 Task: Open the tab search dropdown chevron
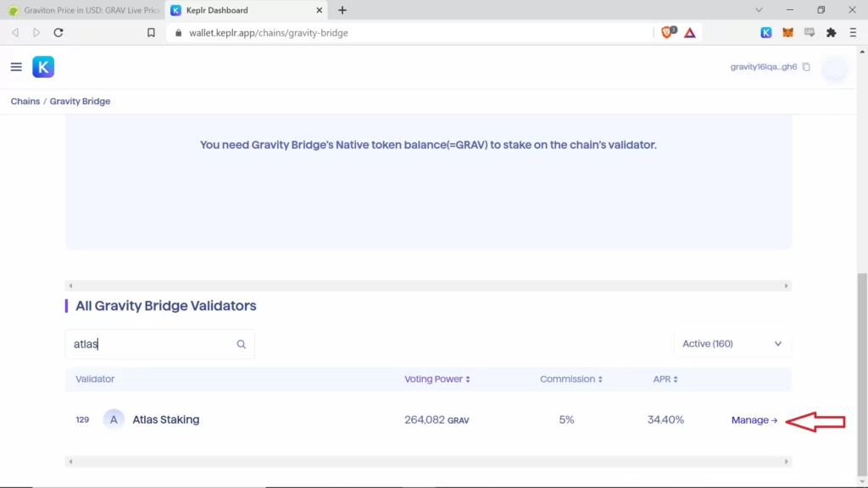coord(759,10)
